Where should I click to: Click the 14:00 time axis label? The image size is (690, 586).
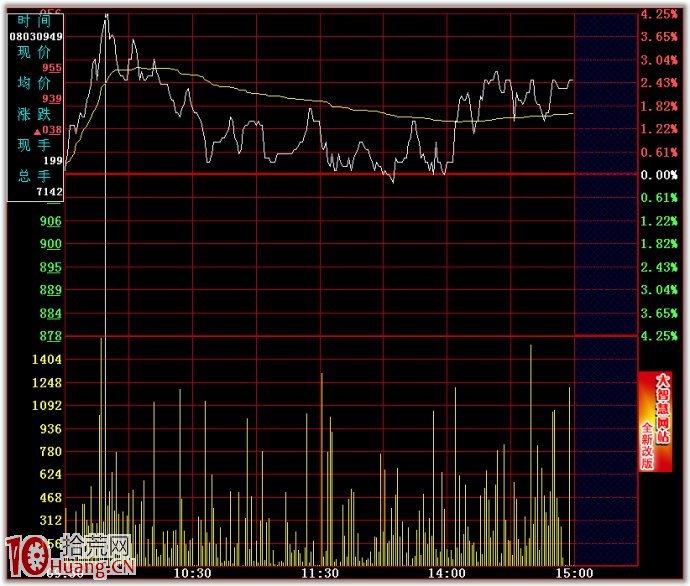point(447,573)
